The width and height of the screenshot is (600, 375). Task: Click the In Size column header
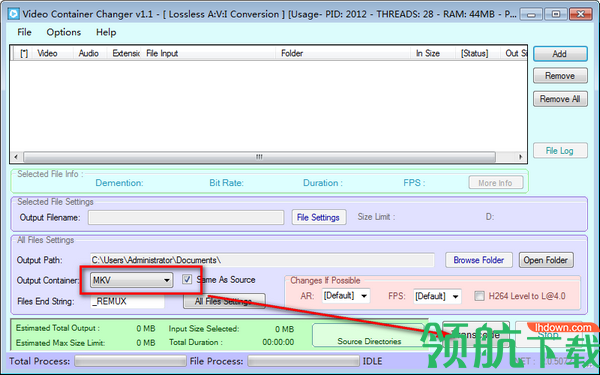[x=432, y=53]
